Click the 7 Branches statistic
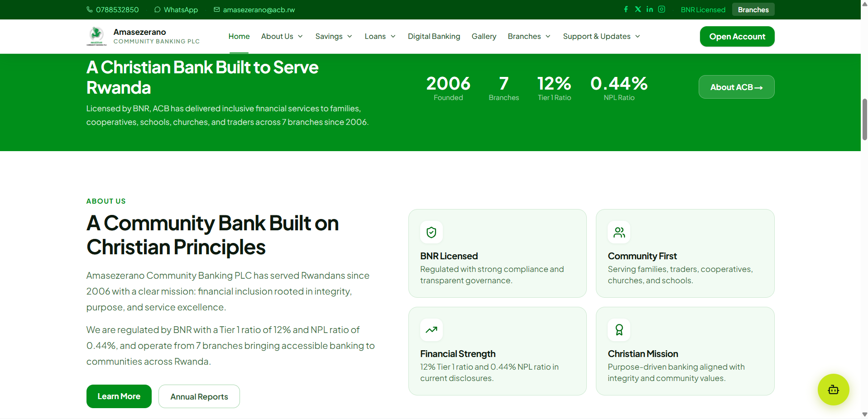 (504, 88)
